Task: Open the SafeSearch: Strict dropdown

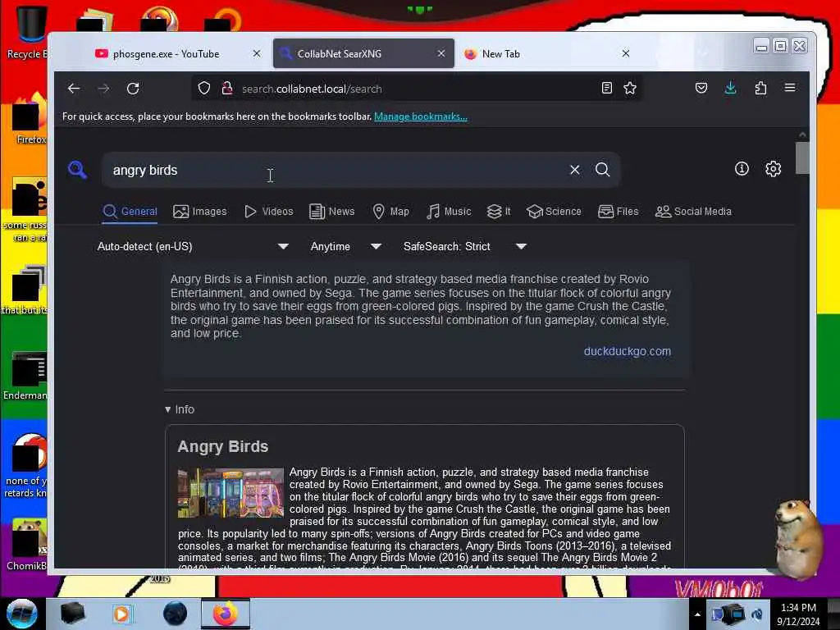Action: [464, 246]
